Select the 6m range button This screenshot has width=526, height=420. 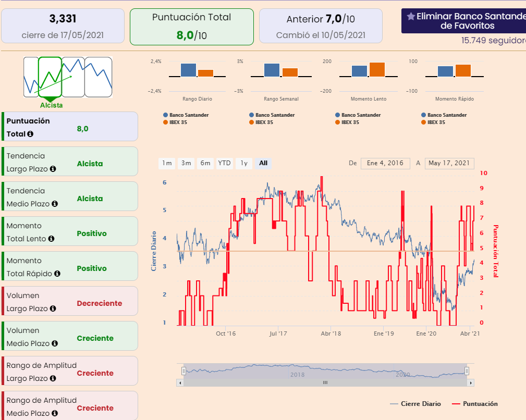click(205, 163)
